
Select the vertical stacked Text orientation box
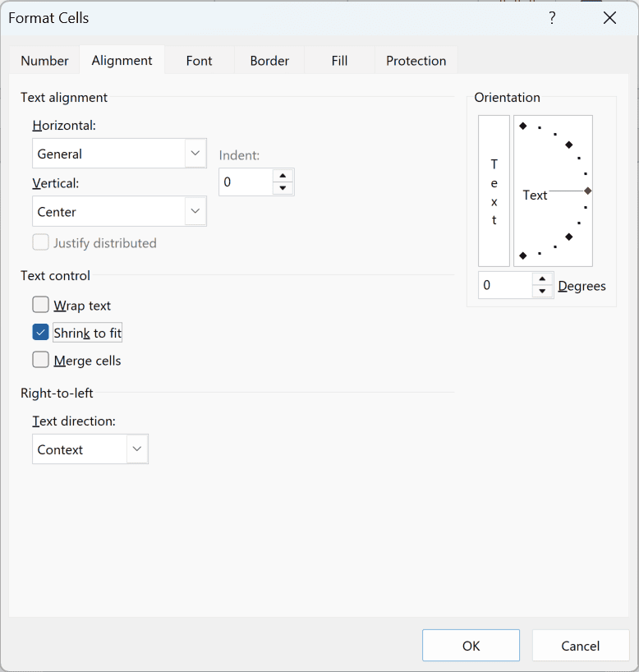point(494,191)
